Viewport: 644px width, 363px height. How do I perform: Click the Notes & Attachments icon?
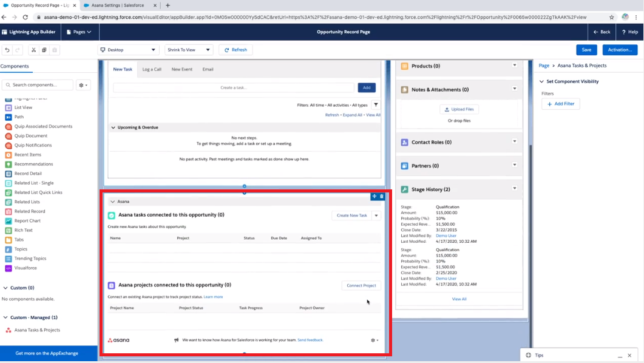(405, 89)
